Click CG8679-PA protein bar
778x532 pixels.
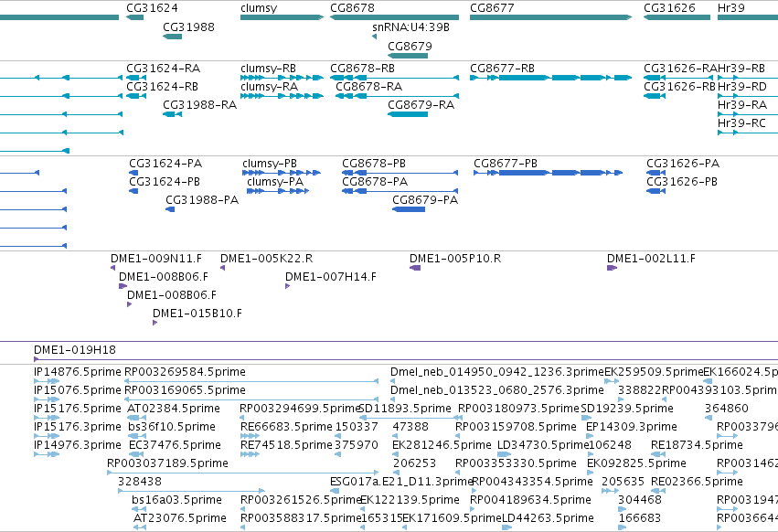(x=409, y=209)
